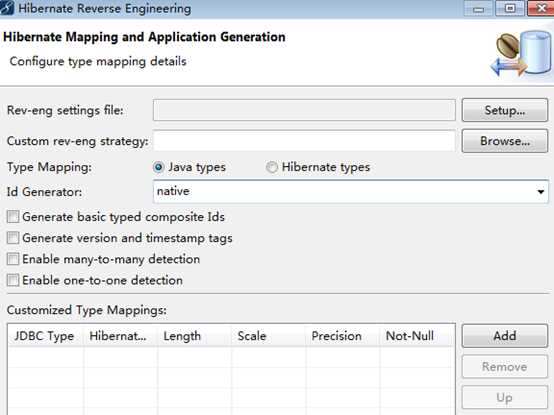
Task: Maximize the Hibernate Reverse Engineering window
Action: 509,8
